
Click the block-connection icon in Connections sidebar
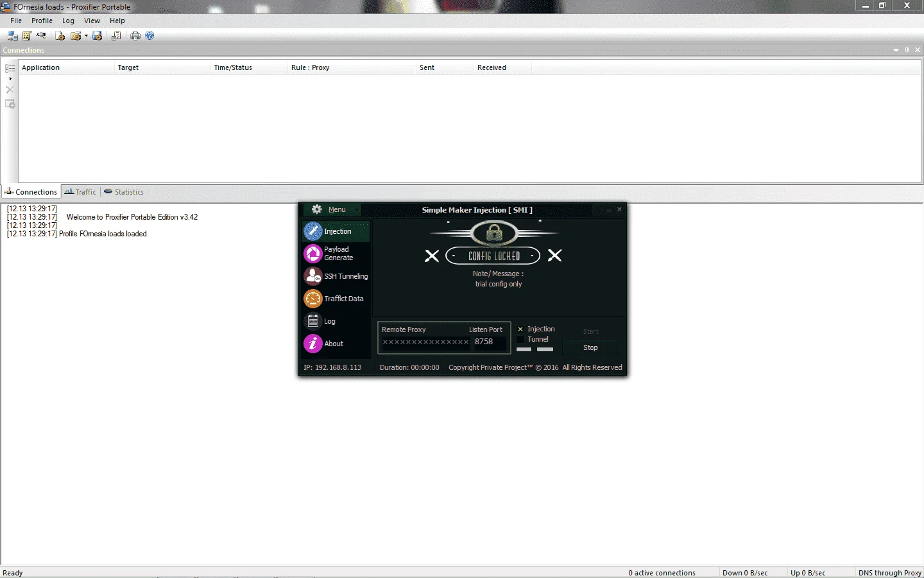coord(10,104)
